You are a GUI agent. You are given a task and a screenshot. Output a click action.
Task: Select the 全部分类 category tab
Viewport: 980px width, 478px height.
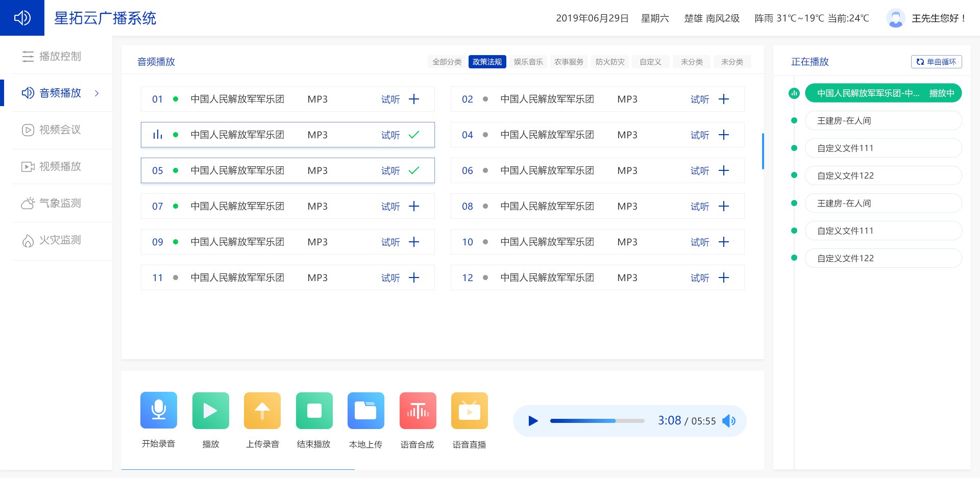(x=447, y=62)
